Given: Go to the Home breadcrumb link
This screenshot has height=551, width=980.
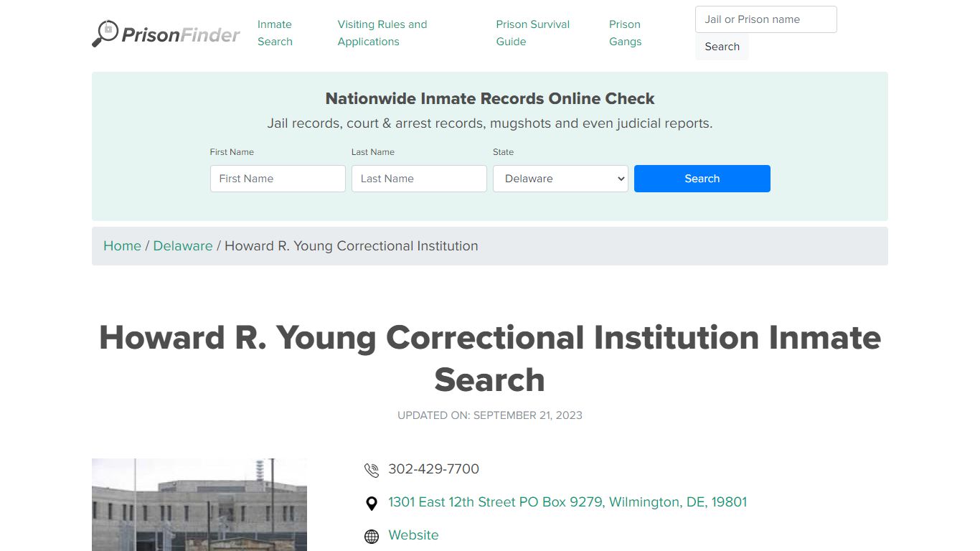Looking at the screenshot, I should (x=122, y=246).
